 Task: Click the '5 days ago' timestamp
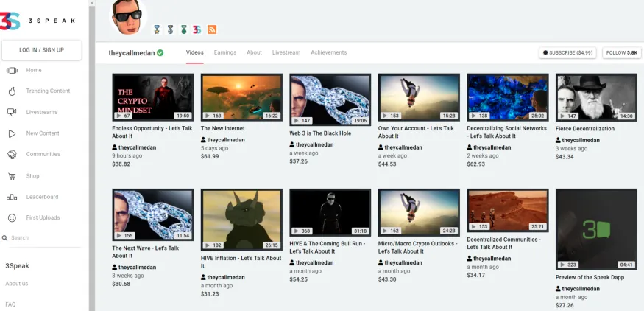(214, 148)
